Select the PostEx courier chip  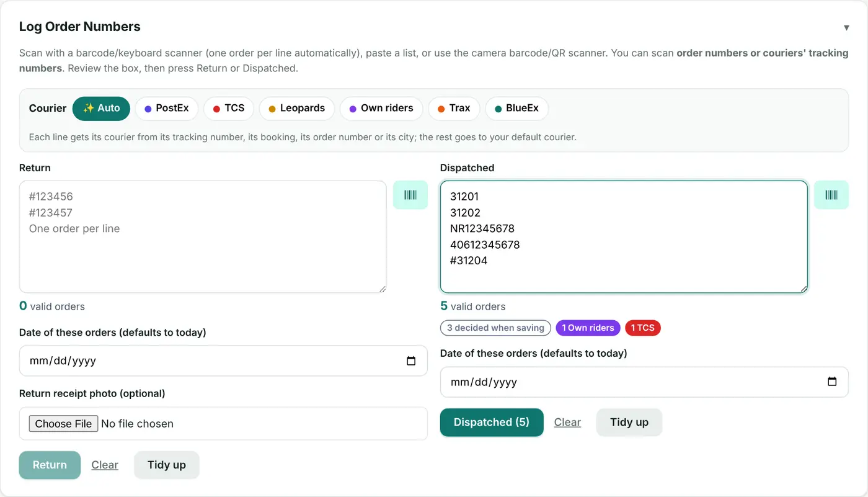pyautogui.click(x=166, y=109)
